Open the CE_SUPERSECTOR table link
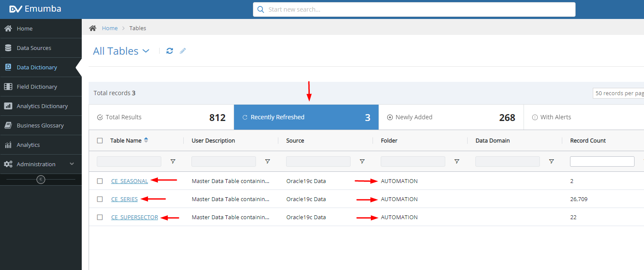This screenshot has width=644, height=270. tap(135, 217)
